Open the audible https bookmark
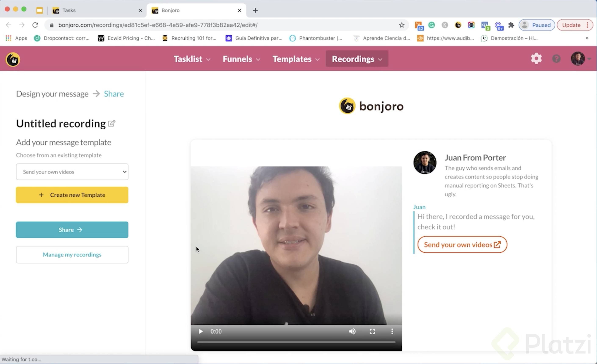The width and height of the screenshot is (597, 364). (x=445, y=38)
